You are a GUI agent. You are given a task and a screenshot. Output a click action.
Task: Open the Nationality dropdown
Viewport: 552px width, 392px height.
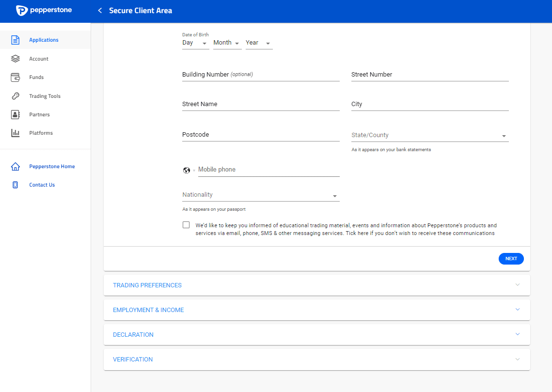pyautogui.click(x=261, y=195)
